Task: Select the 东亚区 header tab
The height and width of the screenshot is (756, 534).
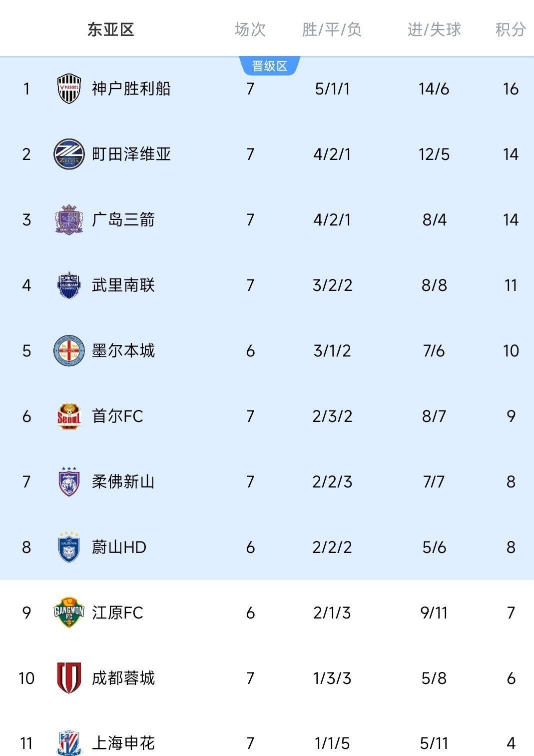Action: point(111,29)
